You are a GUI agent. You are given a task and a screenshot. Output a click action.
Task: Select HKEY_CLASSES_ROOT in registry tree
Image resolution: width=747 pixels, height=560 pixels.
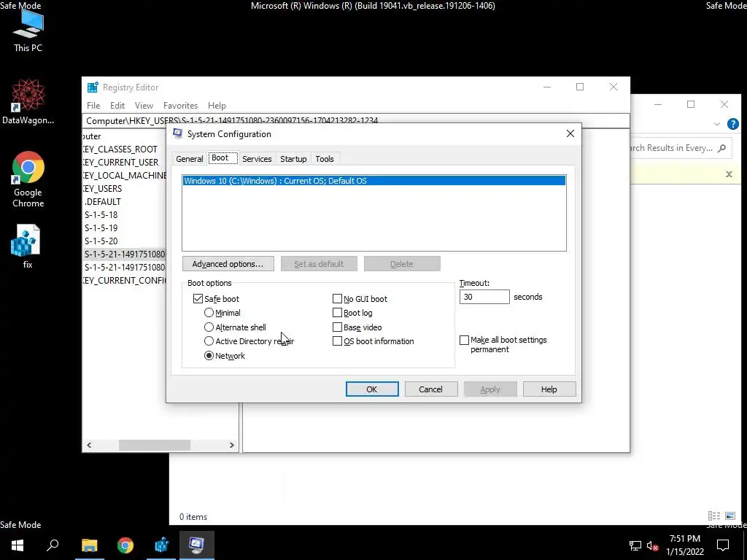click(120, 149)
